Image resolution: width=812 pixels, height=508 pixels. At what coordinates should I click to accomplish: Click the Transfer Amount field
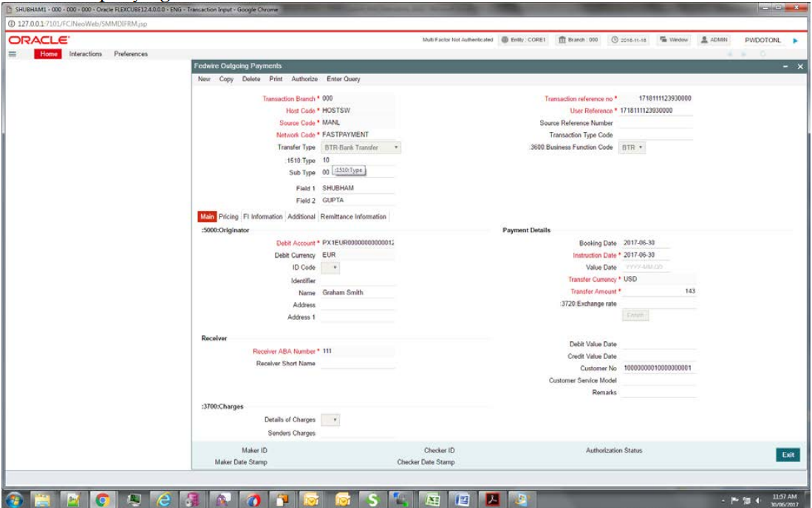pyautogui.click(x=659, y=291)
